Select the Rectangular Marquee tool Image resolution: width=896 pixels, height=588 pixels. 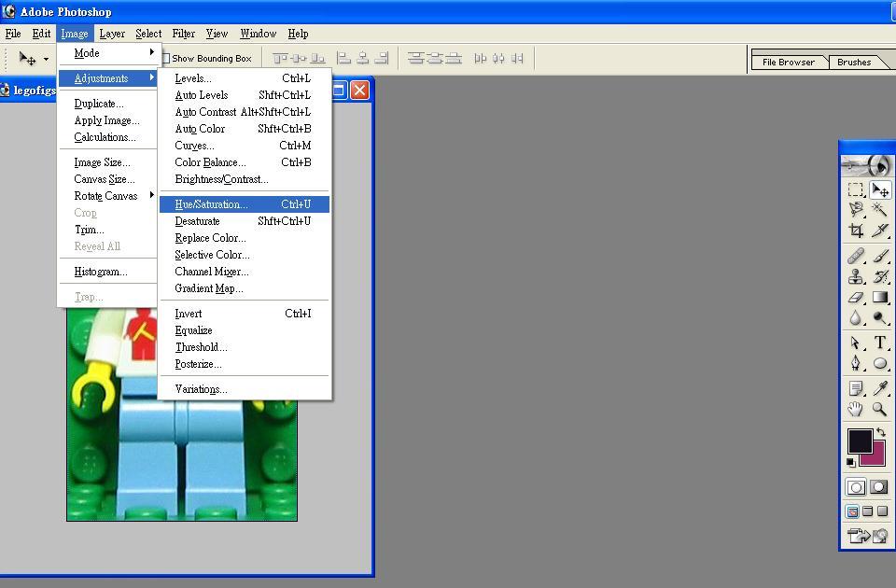[x=856, y=189]
